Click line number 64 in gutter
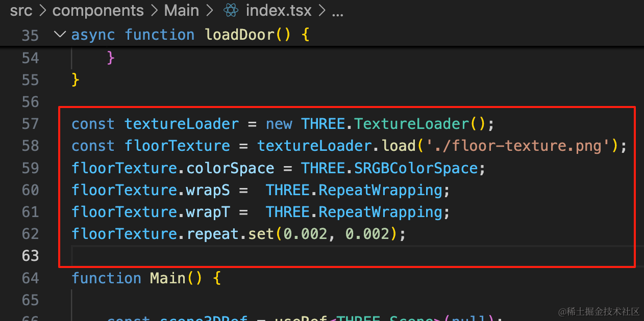Image resolution: width=644 pixels, height=321 pixels. [x=31, y=278]
